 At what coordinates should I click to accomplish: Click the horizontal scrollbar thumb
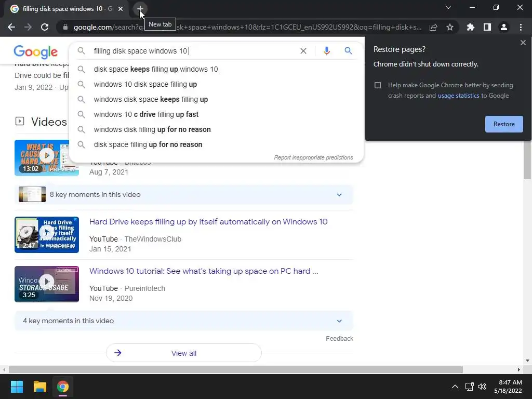point(236,369)
